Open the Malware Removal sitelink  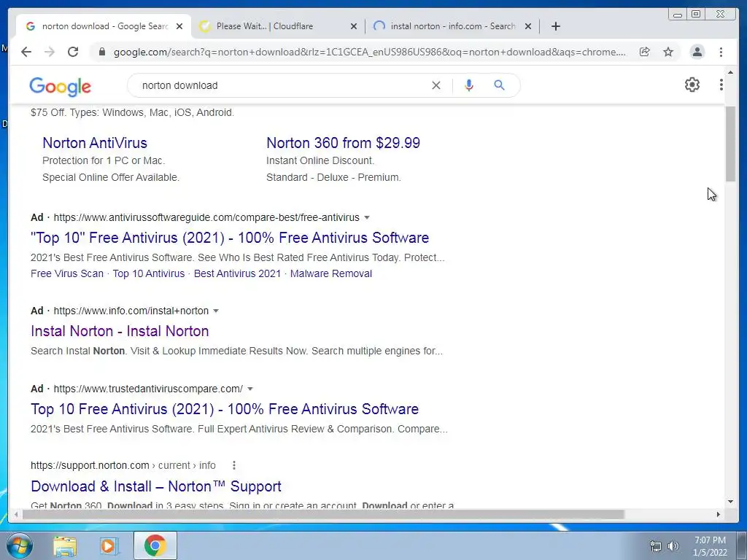[331, 274]
